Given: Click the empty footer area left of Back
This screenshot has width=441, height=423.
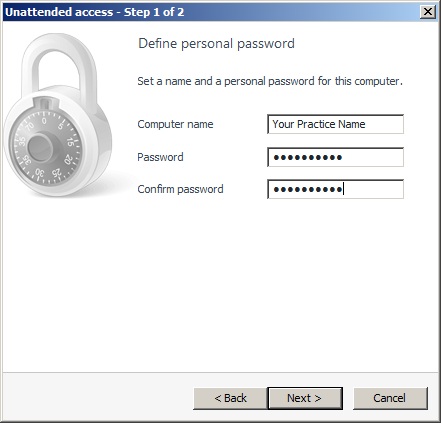Looking at the screenshot, I should pos(98,397).
